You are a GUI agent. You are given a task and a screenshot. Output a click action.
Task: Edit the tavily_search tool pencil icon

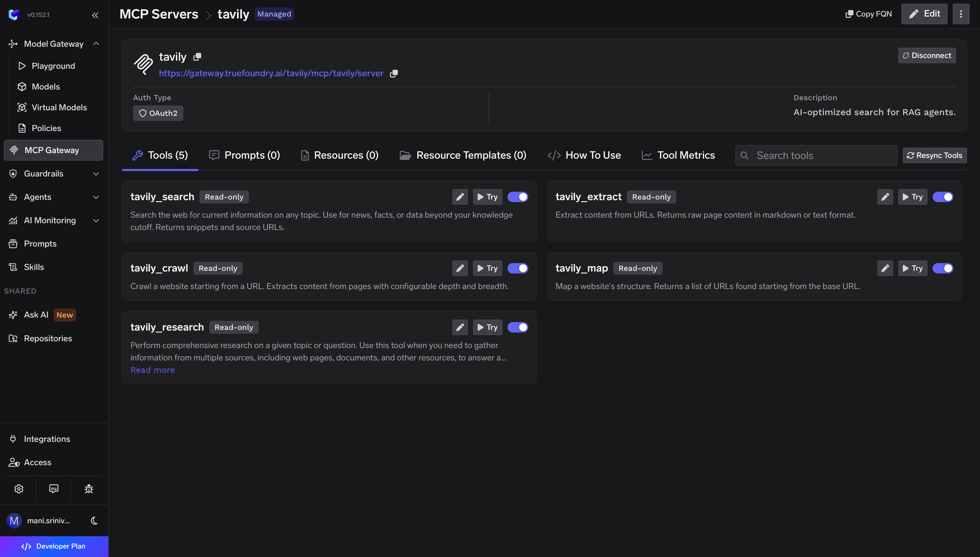(x=460, y=197)
